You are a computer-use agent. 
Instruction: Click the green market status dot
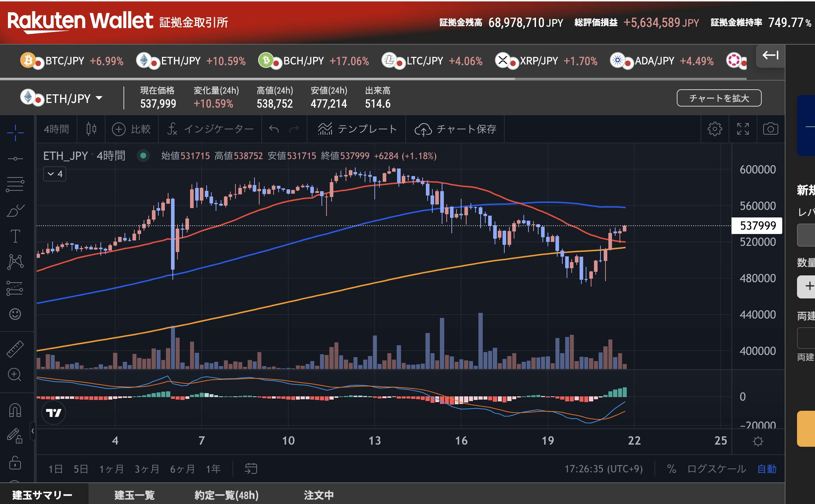click(143, 156)
